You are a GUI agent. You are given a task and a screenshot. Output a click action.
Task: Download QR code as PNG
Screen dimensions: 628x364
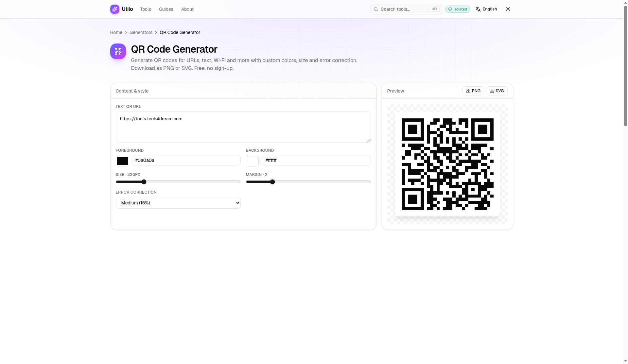click(473, 91)
